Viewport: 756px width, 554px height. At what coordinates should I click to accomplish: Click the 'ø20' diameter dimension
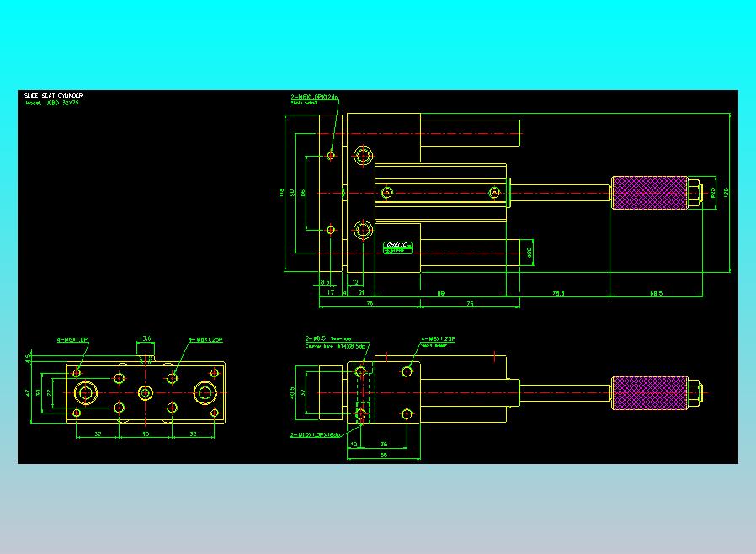click(x=530, y=253)
